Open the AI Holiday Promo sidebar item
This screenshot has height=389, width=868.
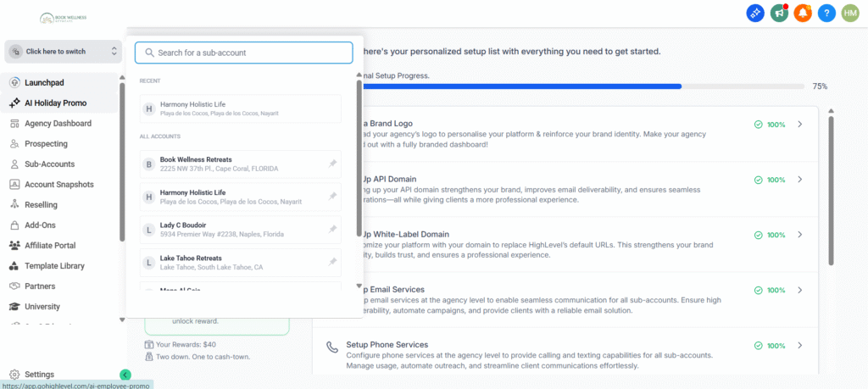[55, 103]
